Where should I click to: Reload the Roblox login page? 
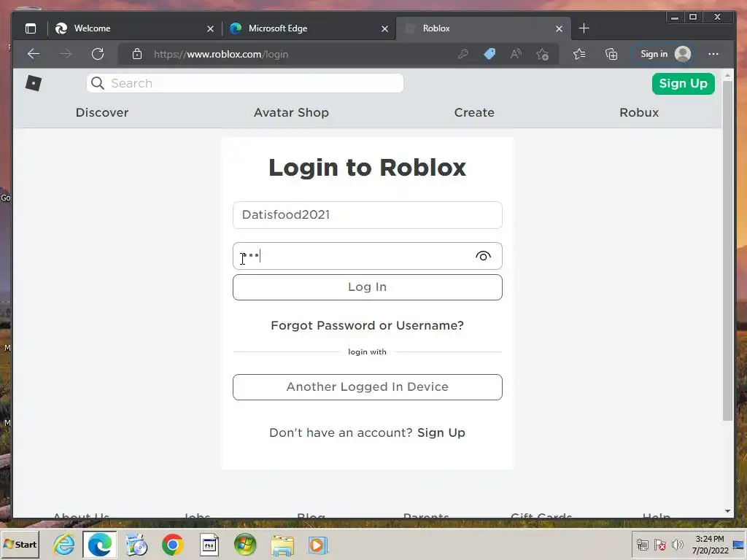tap(98, 54)
